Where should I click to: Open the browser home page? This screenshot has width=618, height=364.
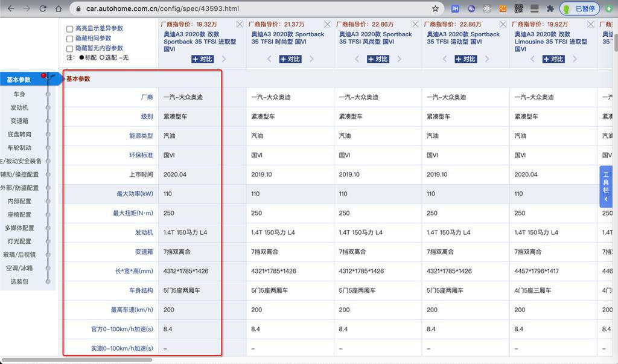[x=59, y=8]
